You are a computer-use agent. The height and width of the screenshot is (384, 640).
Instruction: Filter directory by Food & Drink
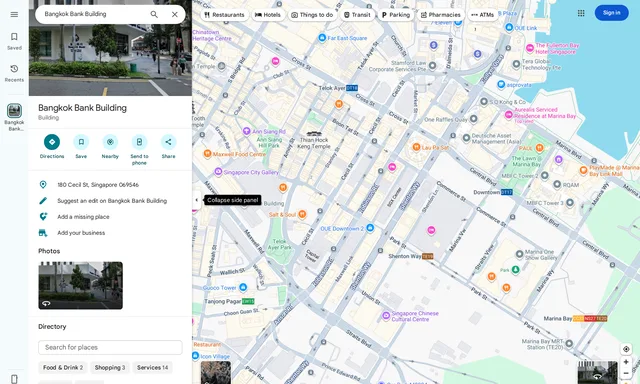tap(63, 368)
